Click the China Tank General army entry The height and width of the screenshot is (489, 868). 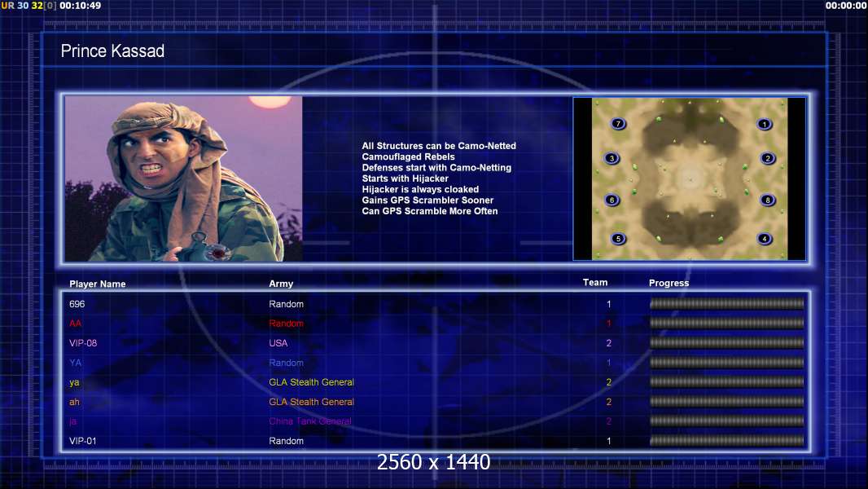[x=310, y=421]
